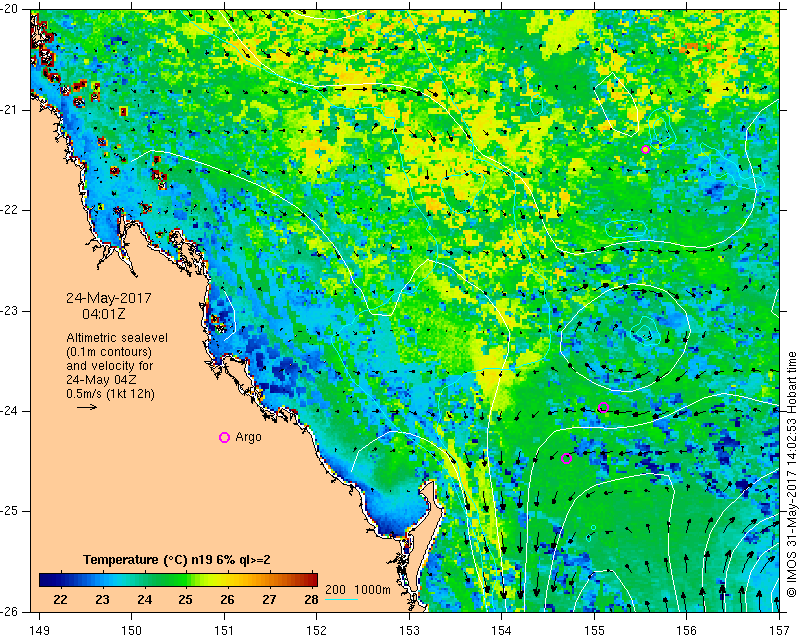The image size is (800, 640).
Task: Click the '0.5m/s (1kt 12h)' scale text
Action: coord(110,394)
